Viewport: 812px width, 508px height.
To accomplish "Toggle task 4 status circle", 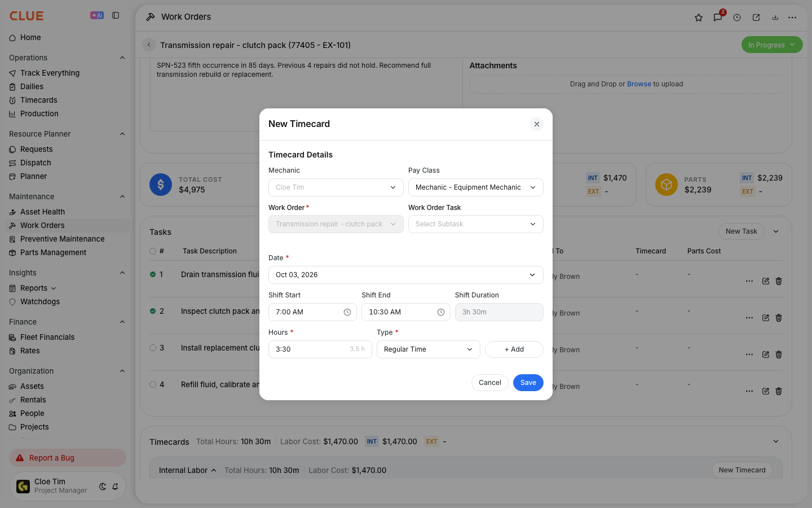I will 153,385.
